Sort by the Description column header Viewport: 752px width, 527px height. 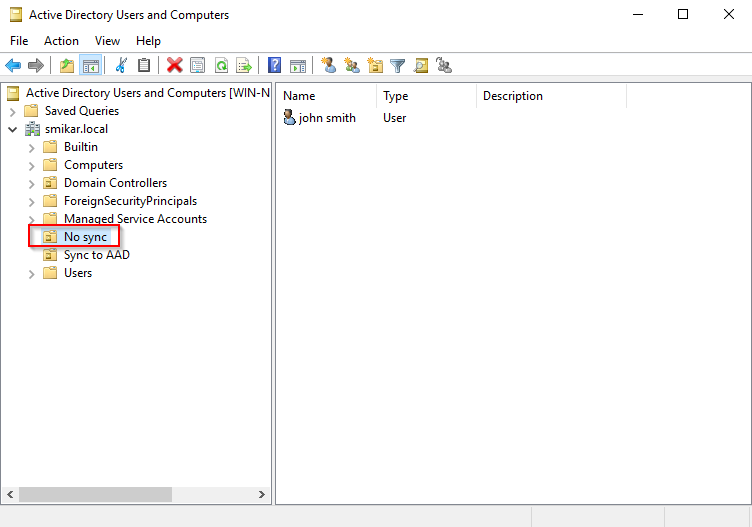click(551, 96)
